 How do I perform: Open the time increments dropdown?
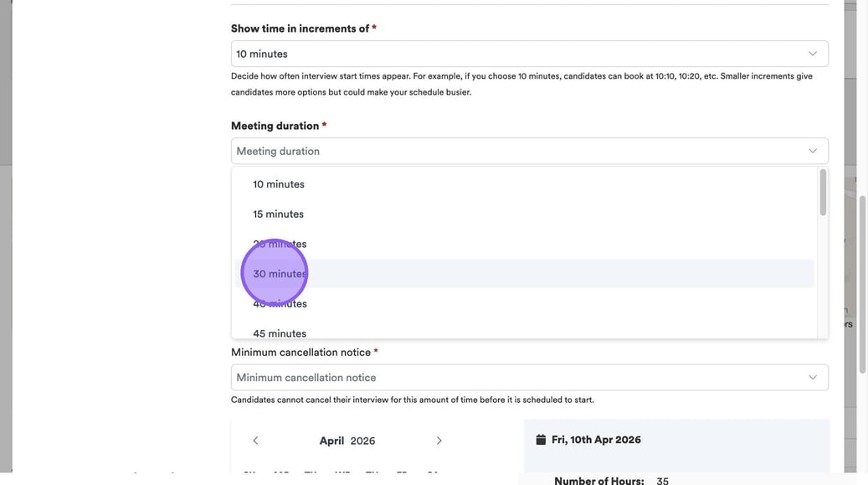click(x=529, y=54)
